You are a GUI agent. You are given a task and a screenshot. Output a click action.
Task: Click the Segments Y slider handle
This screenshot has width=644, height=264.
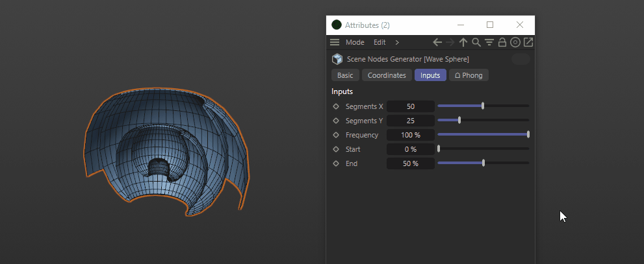pos(459,120)
